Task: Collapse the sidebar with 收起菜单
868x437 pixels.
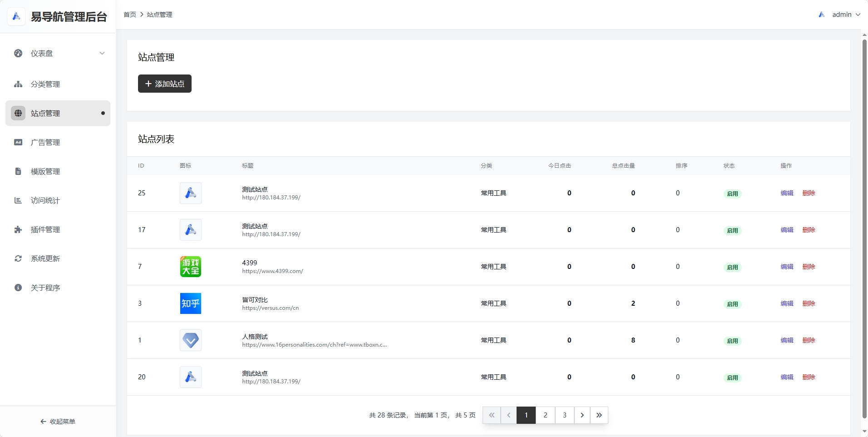Action: click(58, 422)
